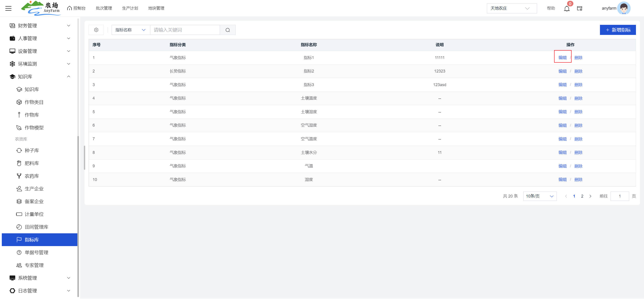Open 作物模型 in the sidebar
This screenshot has height=302, width=644.
coord(34,128)
